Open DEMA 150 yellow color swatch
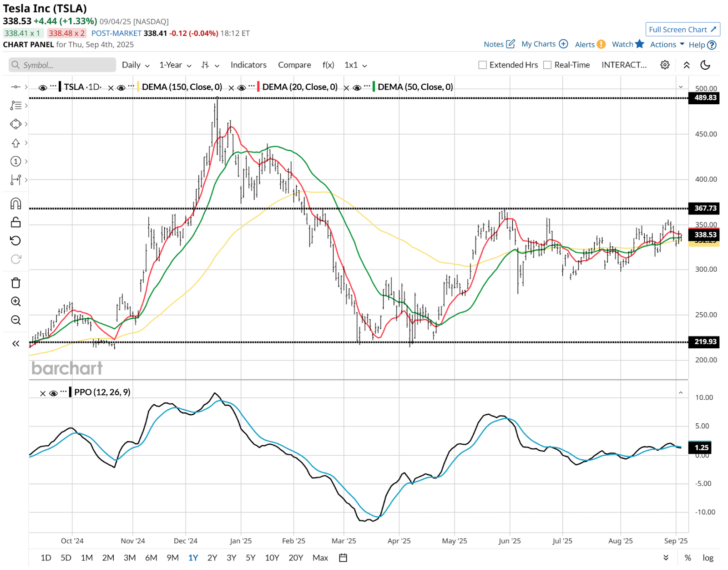 [138, 87]
